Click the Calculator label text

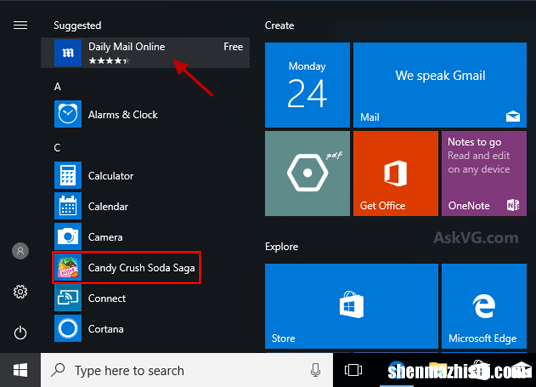[111, 176]
